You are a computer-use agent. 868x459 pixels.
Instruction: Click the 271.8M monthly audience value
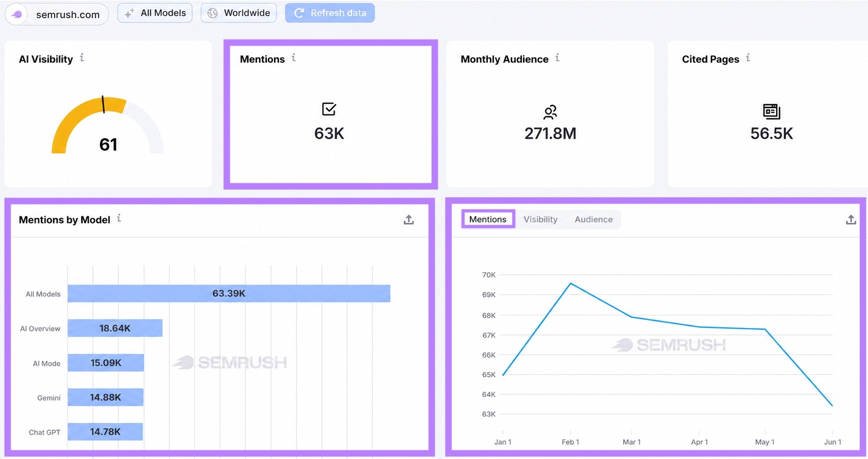pyautogui.click(x=550, y=134)
